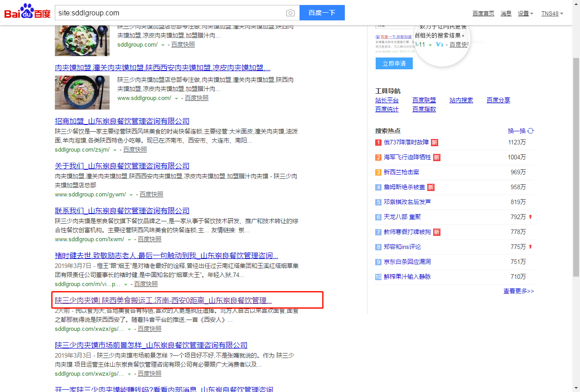Open hot search 海军飞行迫降牺牲
Screen dimensions: 580x392
[x=407, y=157]
